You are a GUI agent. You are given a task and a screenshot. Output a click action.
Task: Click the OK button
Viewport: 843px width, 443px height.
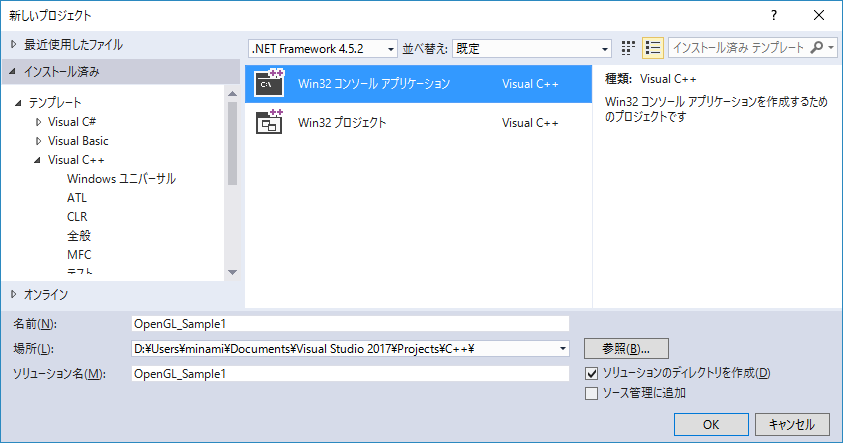point(711,425)
